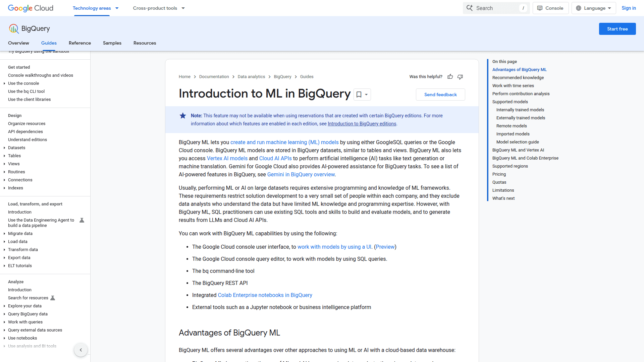Click the bookmark icon beside the page title

point(359,95)
